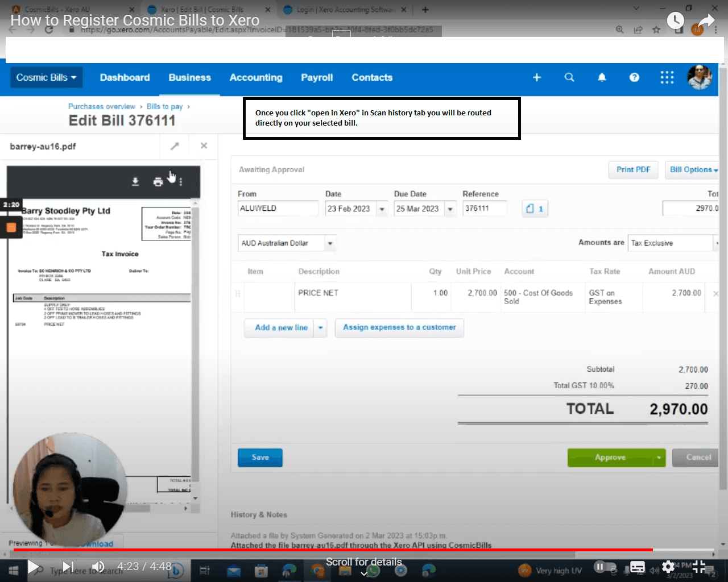Open the Cosmic Bills organisation dropdown
The width and height of the screenshot is (728, 582).
[47, 77]
